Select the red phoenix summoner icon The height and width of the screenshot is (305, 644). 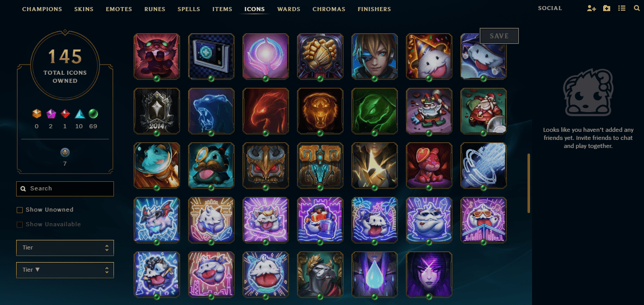tap(266, 111)
